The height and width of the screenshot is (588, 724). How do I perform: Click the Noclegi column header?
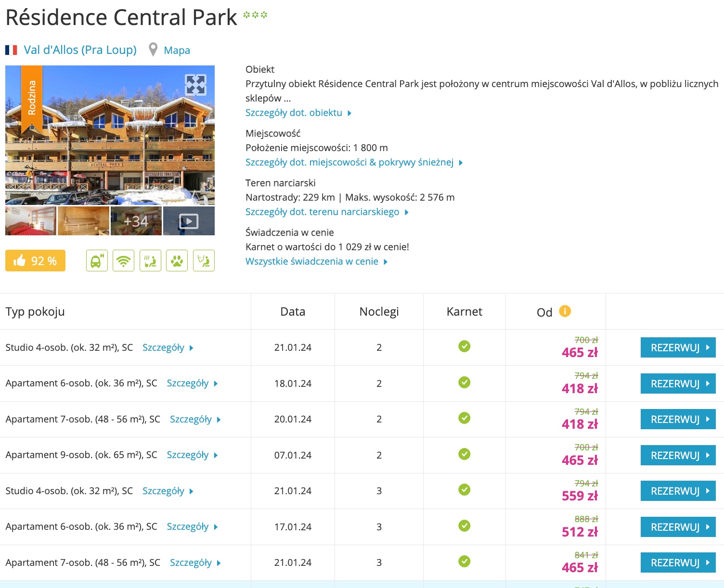coord(379,312)
